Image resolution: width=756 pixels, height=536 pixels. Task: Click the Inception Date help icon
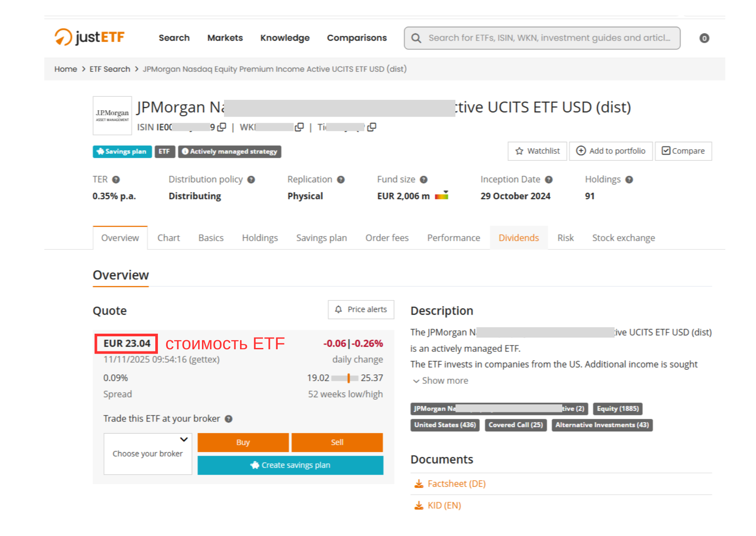pyautogui.click(x=548, y=179)
